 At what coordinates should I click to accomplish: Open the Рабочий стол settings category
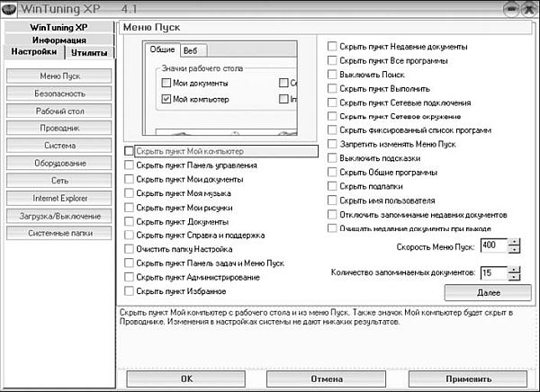pos(58,111)
